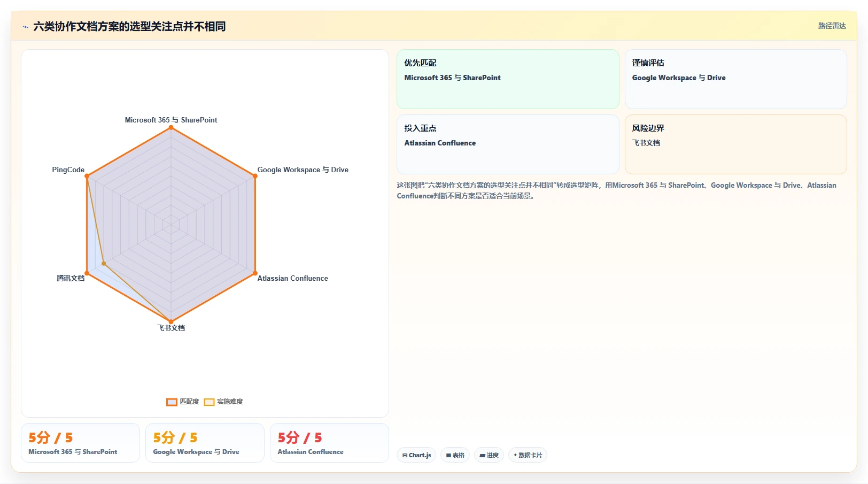Viewport: 868px width, 484px height.
Task: Click the Atlassian Confluence radar axis label
Action: pos(292,278)
